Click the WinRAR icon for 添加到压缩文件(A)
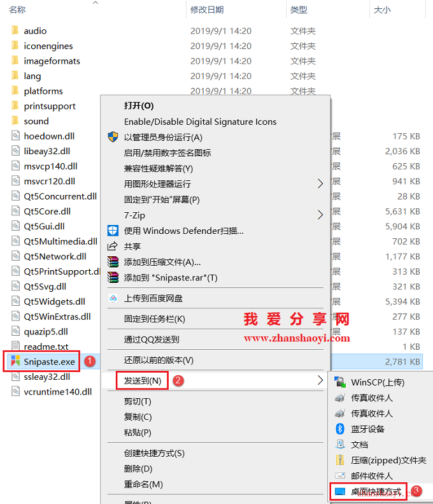Image resolution: width=433 pixels, height=504 pixels. pyautogui.click(x=113, y=262)
